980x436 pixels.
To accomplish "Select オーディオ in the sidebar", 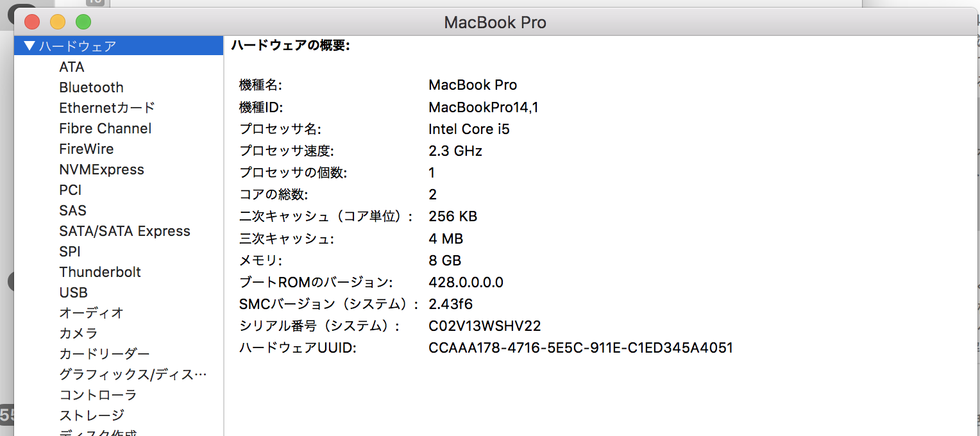I will pyautogui.click(x=91, y=313).
